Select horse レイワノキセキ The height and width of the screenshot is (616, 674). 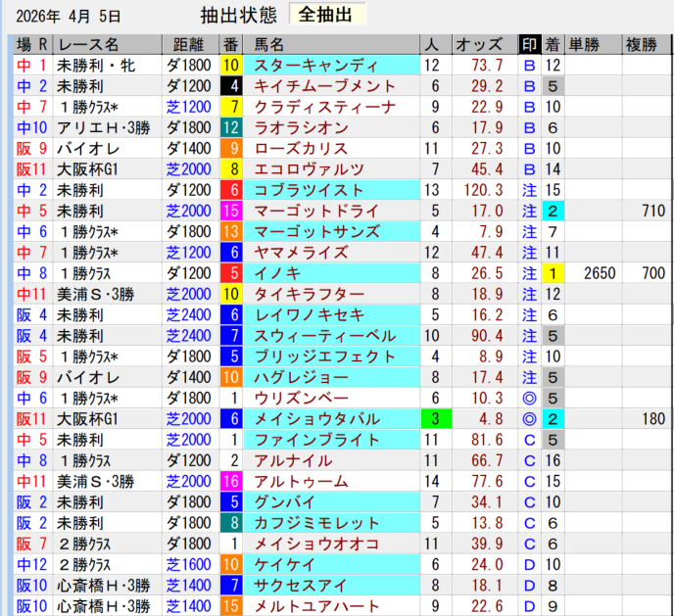coord(331,315)
